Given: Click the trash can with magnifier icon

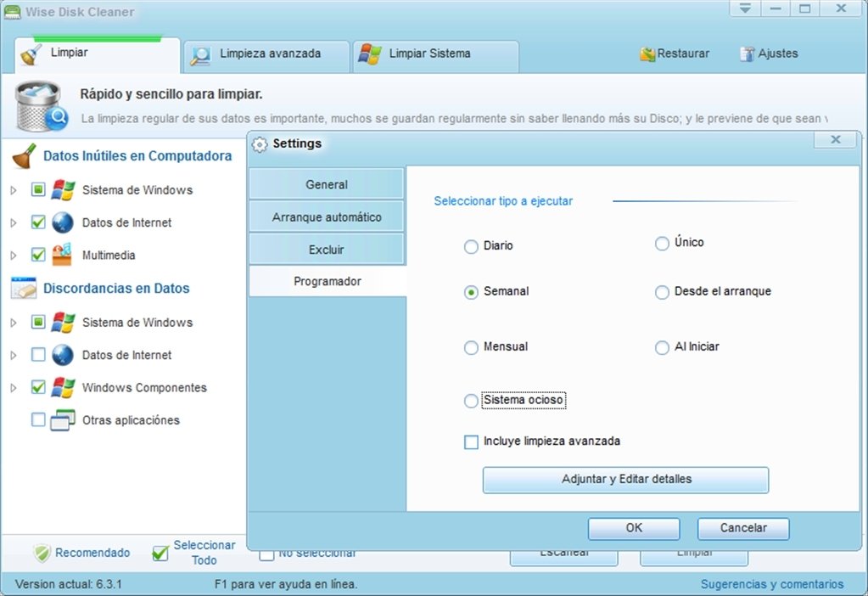Looking at the screenshot, I should (x=41, y=106).
